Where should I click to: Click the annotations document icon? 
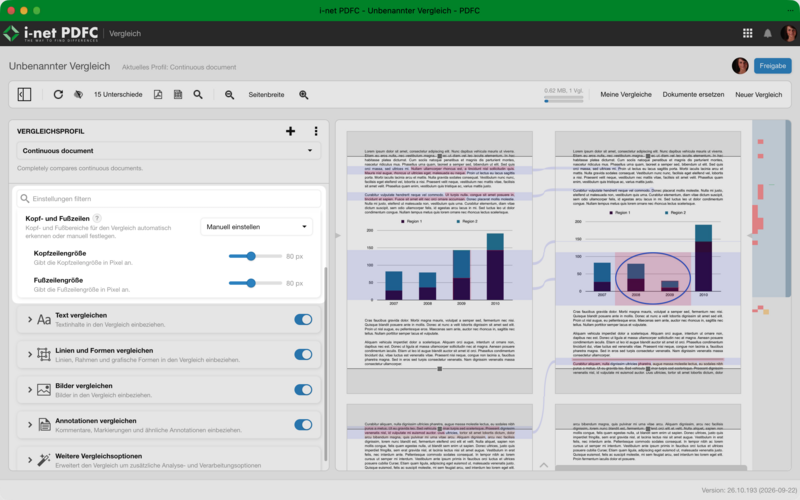click(x=44, y=424)
